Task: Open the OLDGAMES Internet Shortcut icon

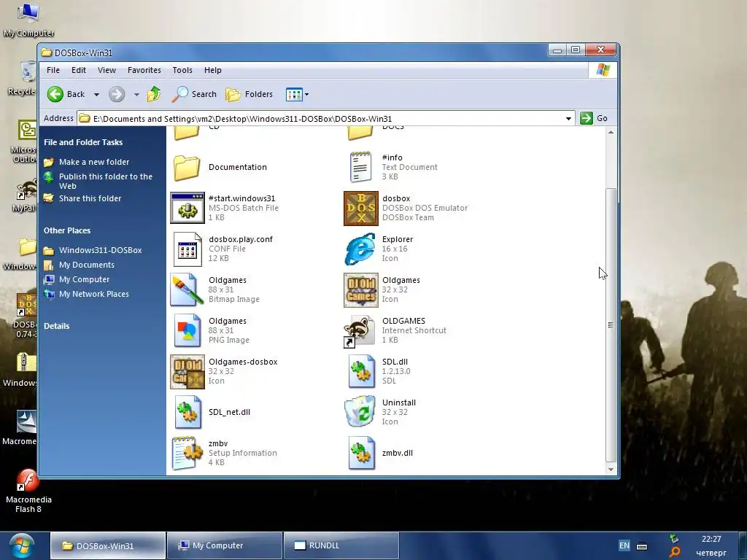Action: pos(360,331)
